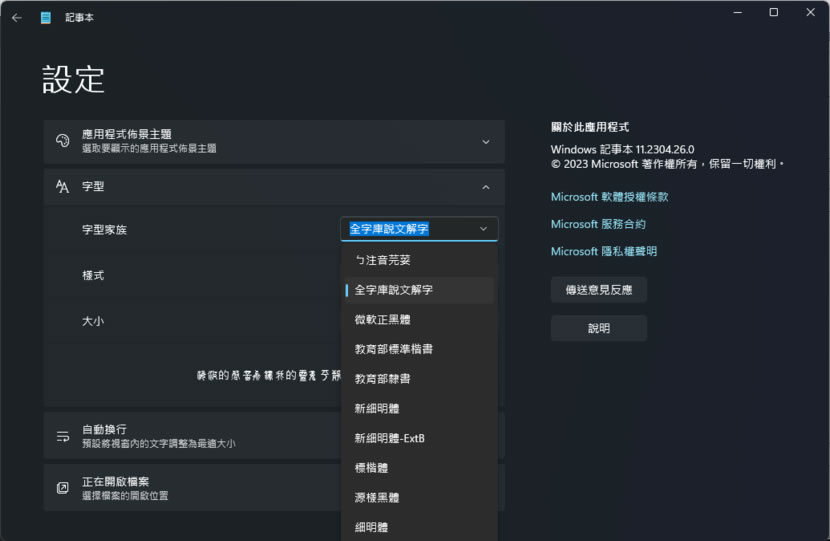Choose 新細明體 font
This screenshot has width=830, height=541.
pos(419,409)
